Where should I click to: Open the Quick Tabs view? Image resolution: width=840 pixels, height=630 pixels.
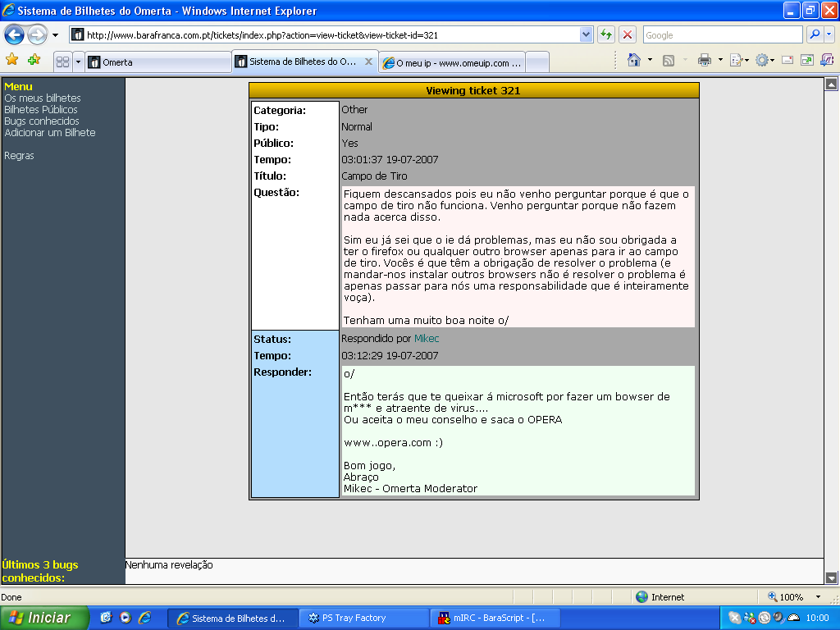tap(62, 62)
